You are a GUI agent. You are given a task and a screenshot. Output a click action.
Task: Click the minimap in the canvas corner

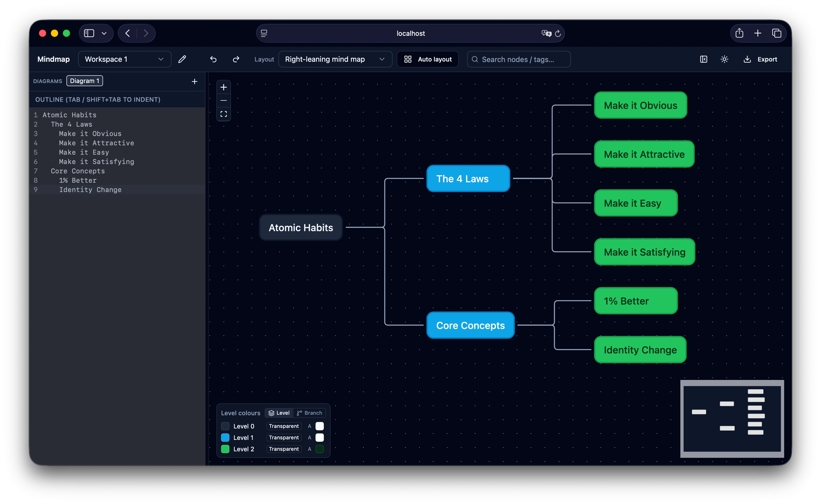(732, 419)
